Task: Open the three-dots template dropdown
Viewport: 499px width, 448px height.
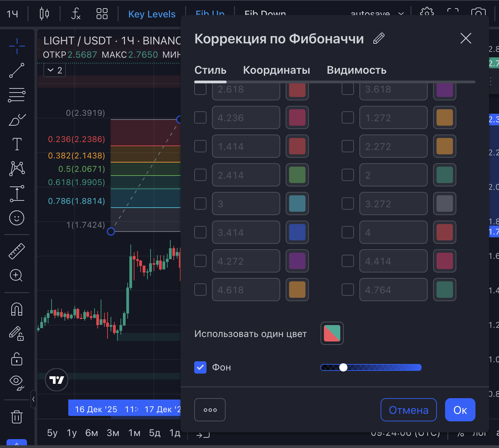Action: coord(210,410)
